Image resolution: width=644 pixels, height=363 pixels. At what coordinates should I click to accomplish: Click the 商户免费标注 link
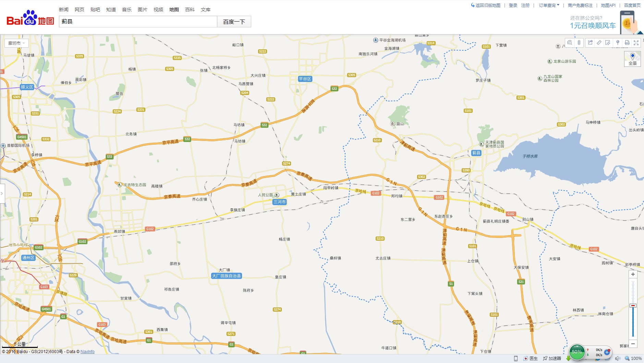tap(580, 5)
